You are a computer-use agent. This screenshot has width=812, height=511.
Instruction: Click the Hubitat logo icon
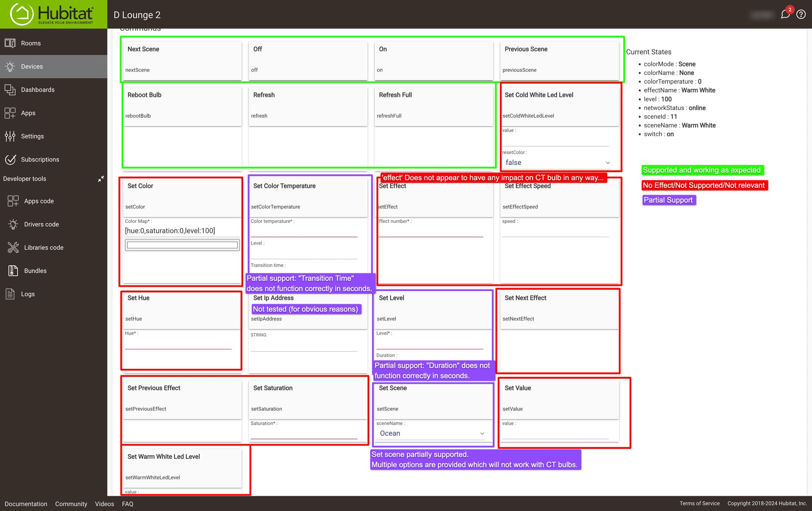pos(22,14)
